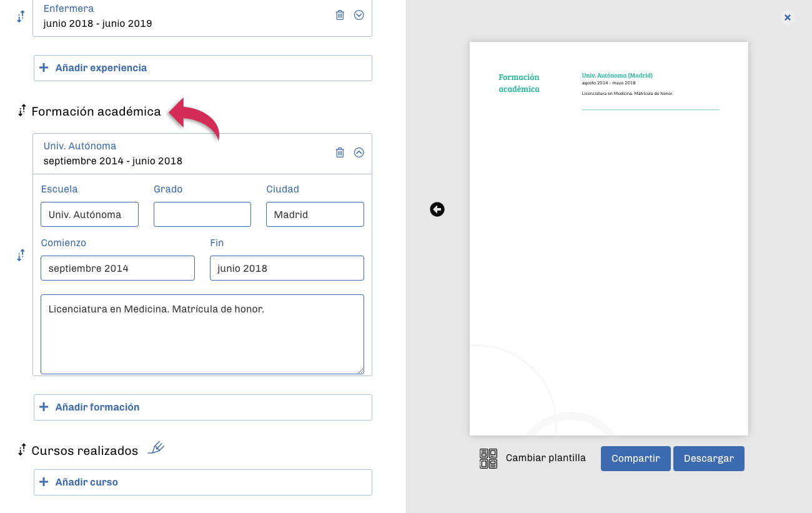Screen dimensions: 812x513
Task: Delete the Univ. Autónoma education entry
Action: coord(340,152)
